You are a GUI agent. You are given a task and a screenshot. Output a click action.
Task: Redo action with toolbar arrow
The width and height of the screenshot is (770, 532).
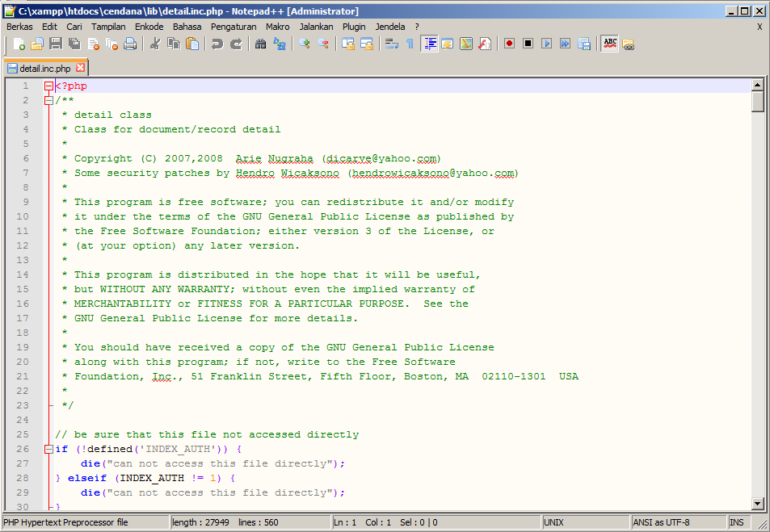[236, 44]
